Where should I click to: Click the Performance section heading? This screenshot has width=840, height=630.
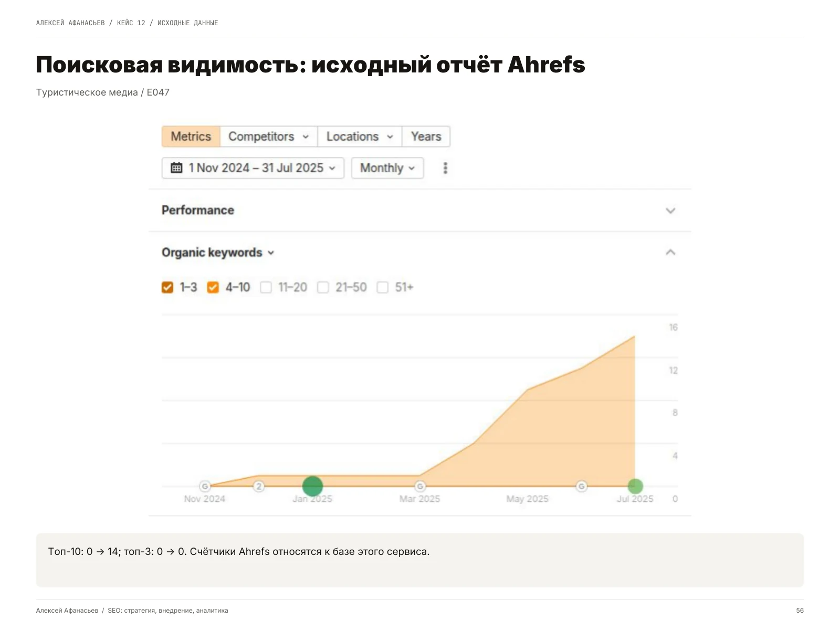coord(198,210)
